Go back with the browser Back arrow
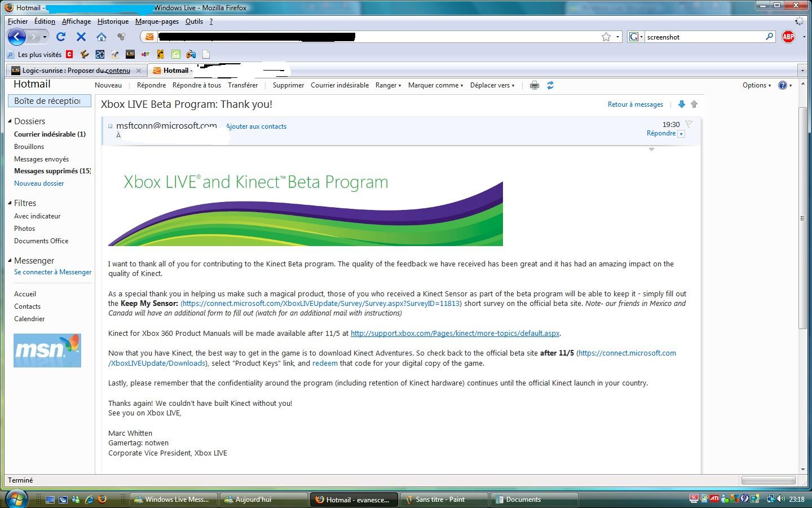Image resolution: width=812 pixels, height=508 pixels. click(17, 37)
